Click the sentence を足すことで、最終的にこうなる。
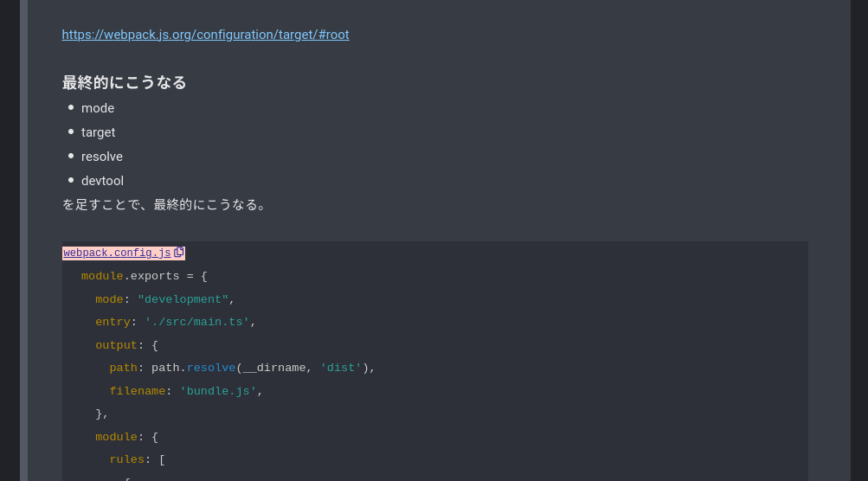The height and width of the screenshot is (481, 868). (x=166, y=205)
